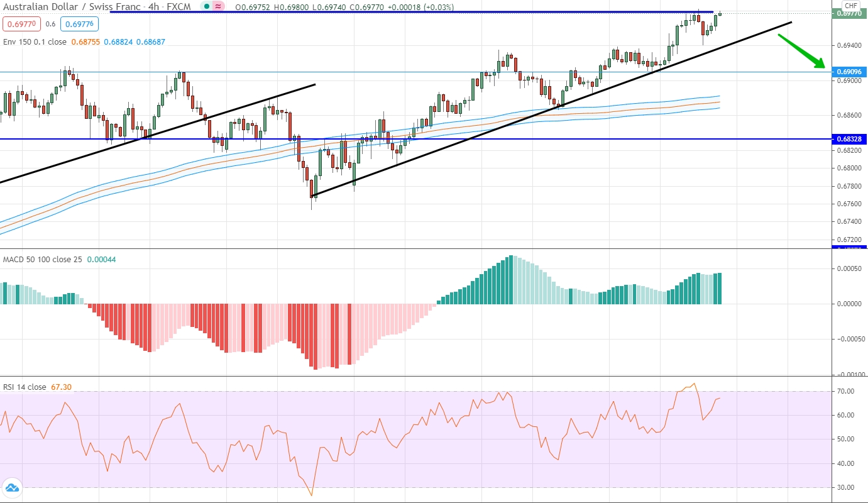
Task: Click the green current price label 0.69770
Action: point(849,13)
